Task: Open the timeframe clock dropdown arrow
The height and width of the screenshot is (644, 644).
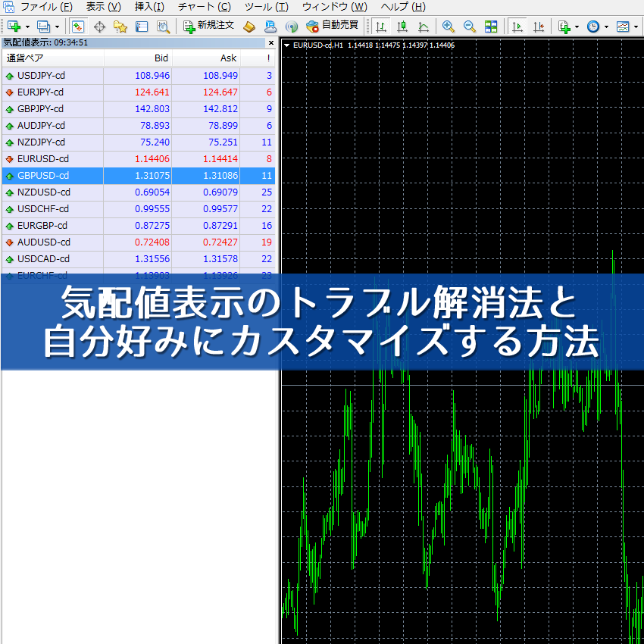Action: point(605,26)
